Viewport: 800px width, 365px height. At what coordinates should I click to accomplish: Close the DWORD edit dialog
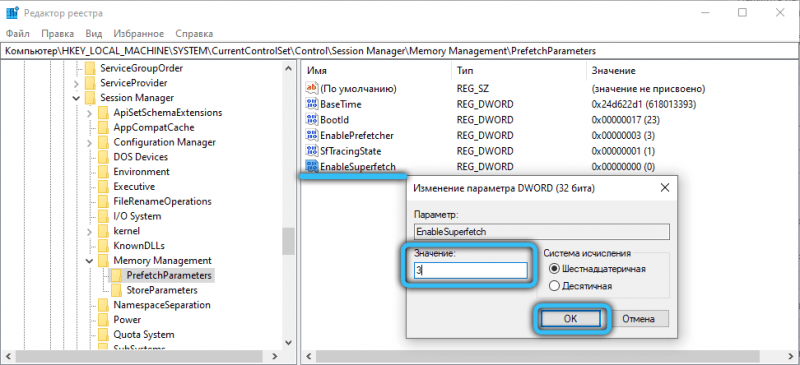click(x=664, y=188)
